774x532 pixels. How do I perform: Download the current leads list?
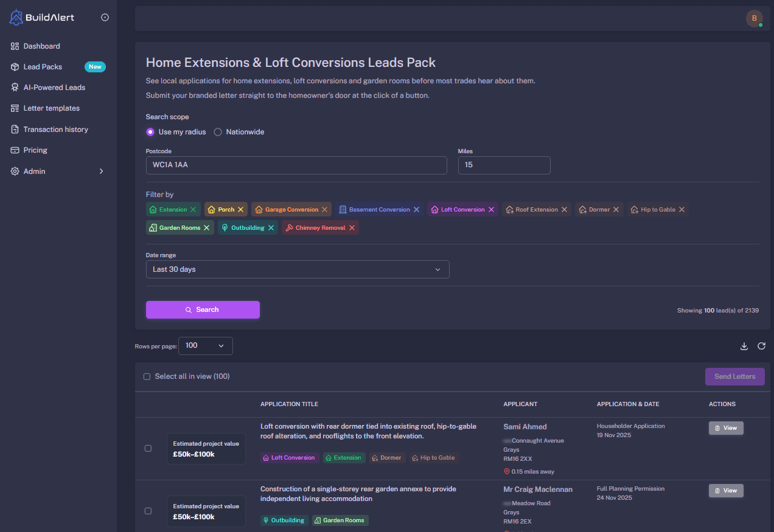click(744, 345)
